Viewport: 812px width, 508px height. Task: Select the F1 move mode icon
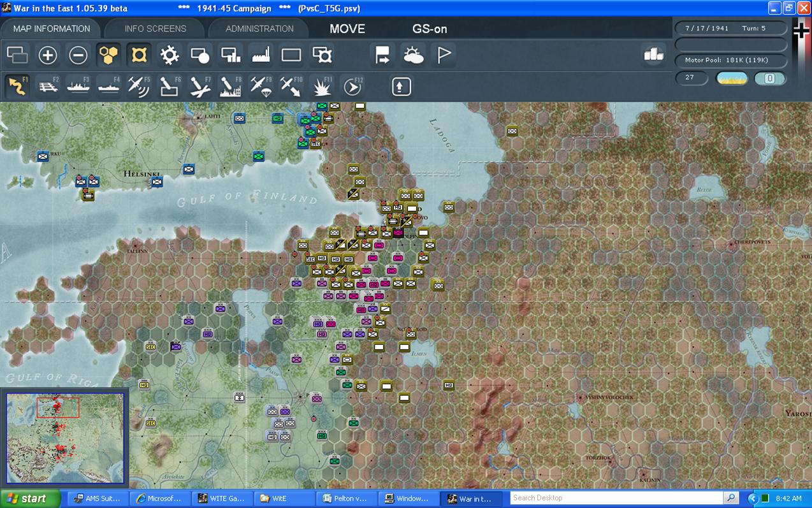tap(17, 86)
